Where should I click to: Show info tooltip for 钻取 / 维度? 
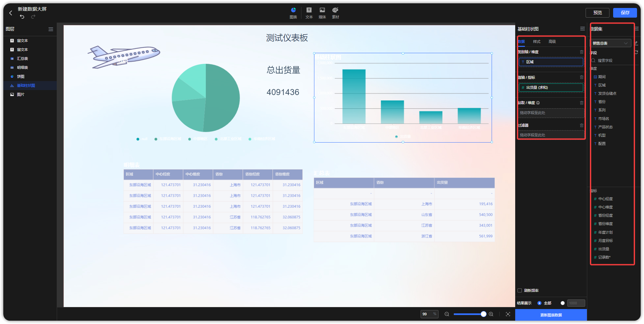click(x=538, y=103)
